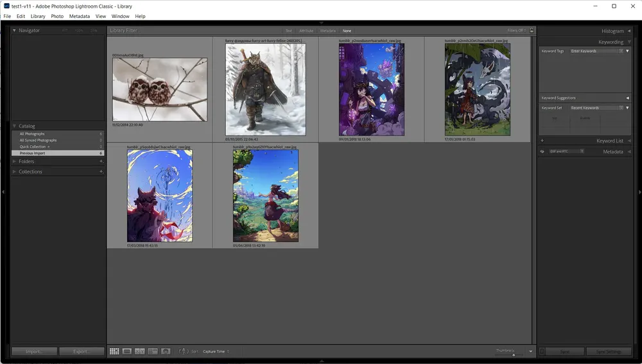Viewport: 642px width, 364px height.
Task: Switch to Grid view icon
Action: point(114,351)
